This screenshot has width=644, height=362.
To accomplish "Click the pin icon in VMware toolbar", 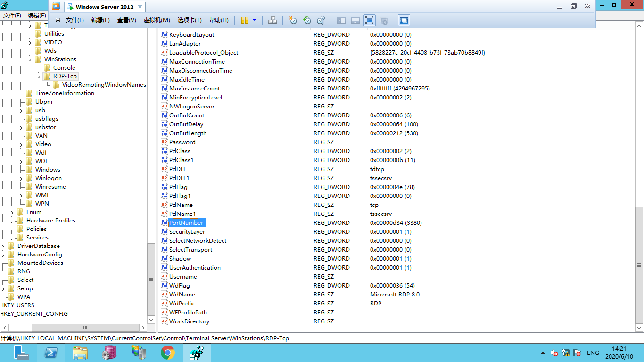I will (56, 20).
